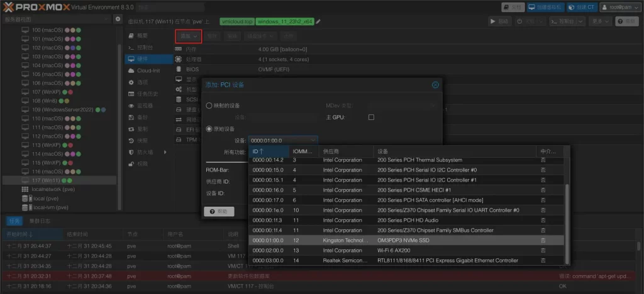Open VM 109 (WindowsServer2022) in tree
This screenshot has width=644, height=294.
point(64,110)
